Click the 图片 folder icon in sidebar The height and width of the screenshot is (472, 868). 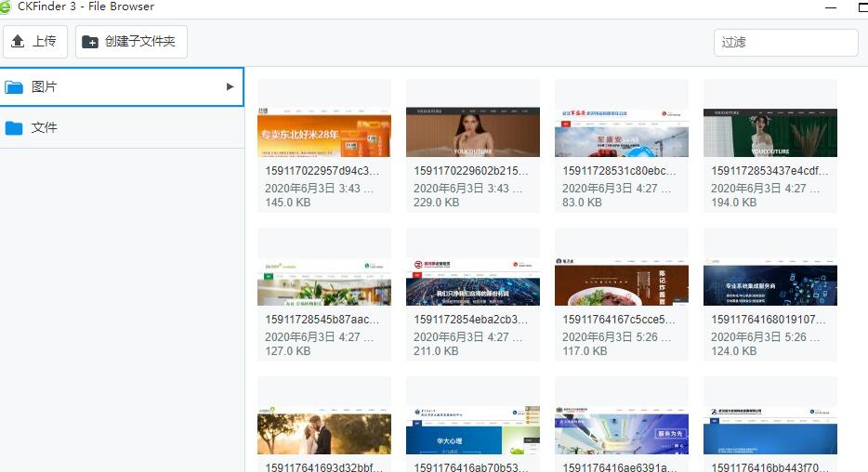coord(14,87)
